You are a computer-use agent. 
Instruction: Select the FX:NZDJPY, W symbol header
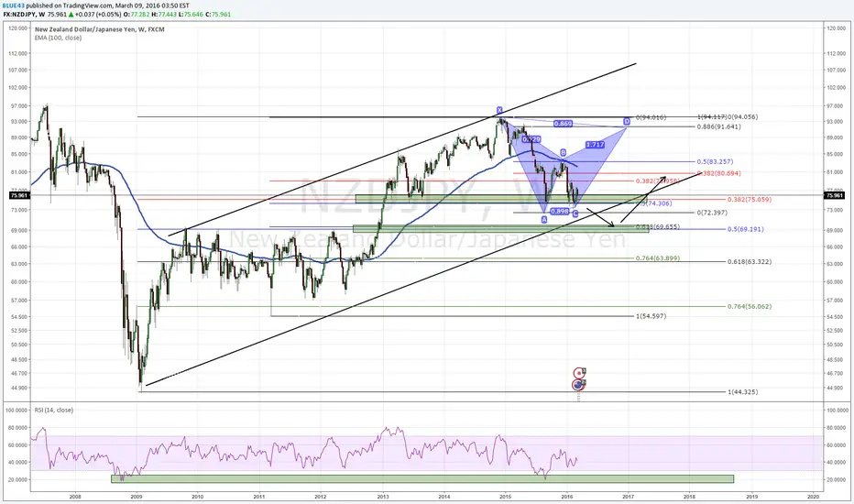(x=24, y=14)
